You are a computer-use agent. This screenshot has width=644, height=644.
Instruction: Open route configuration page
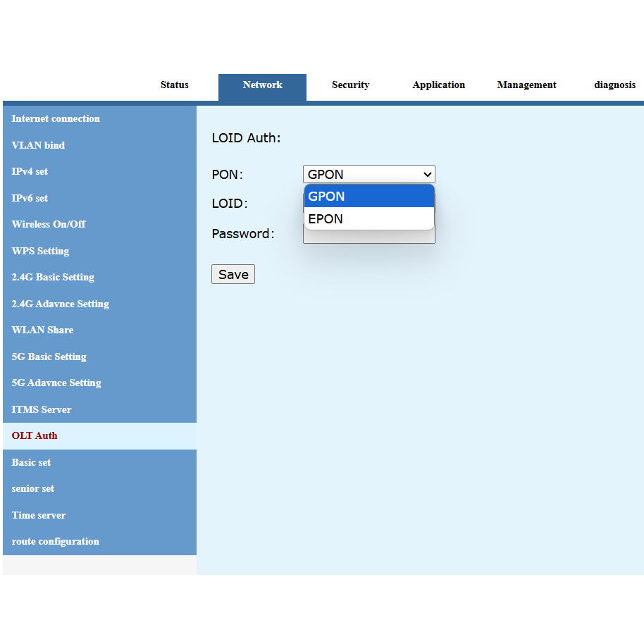tap(55, 542)
